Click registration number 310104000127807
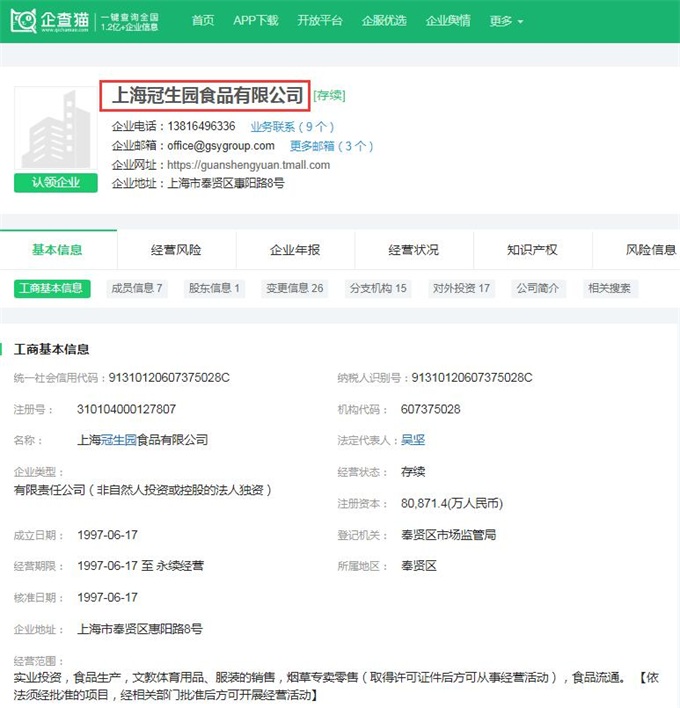680x708 pixels. coord(126,409)
